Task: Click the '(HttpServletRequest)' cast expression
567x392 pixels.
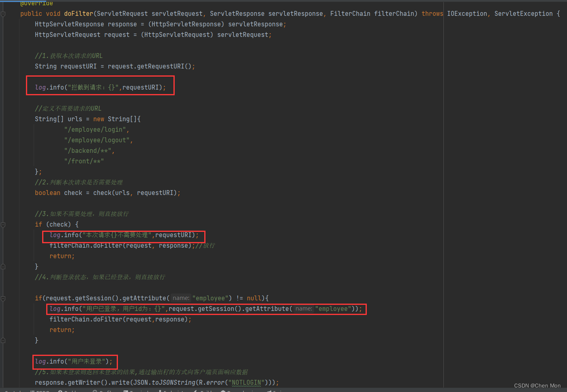Action: 177,35
